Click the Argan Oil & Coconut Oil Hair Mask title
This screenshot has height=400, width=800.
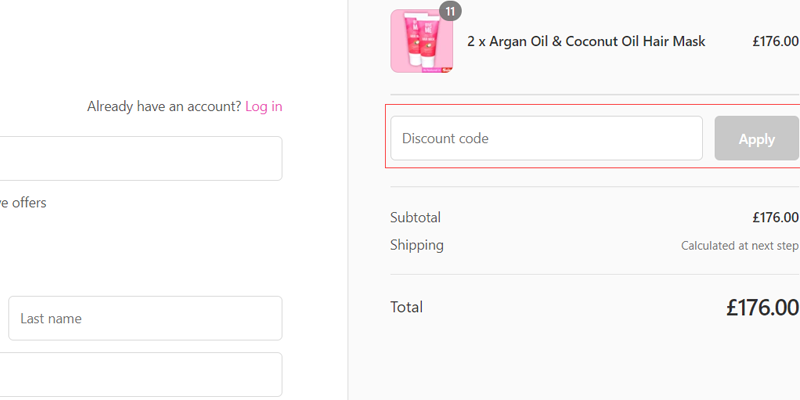tap(586, 42)
